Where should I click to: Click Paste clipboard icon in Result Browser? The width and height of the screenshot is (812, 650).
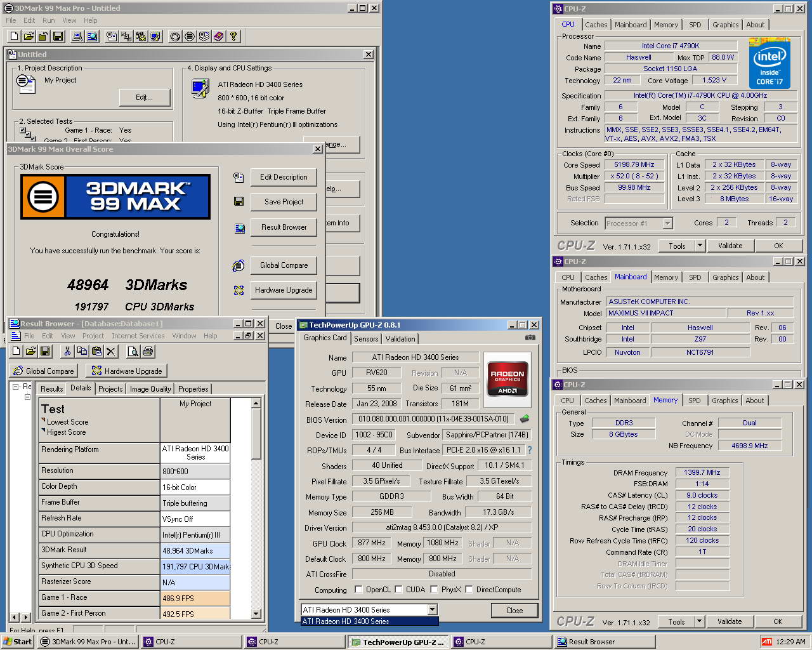click(96, 351)
